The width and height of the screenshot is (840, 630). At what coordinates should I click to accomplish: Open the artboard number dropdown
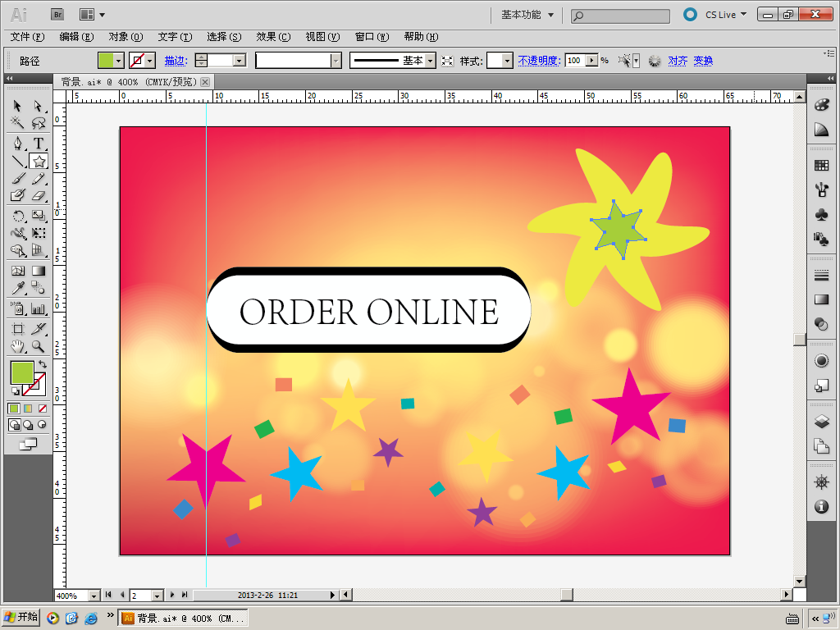coord(157,596)
